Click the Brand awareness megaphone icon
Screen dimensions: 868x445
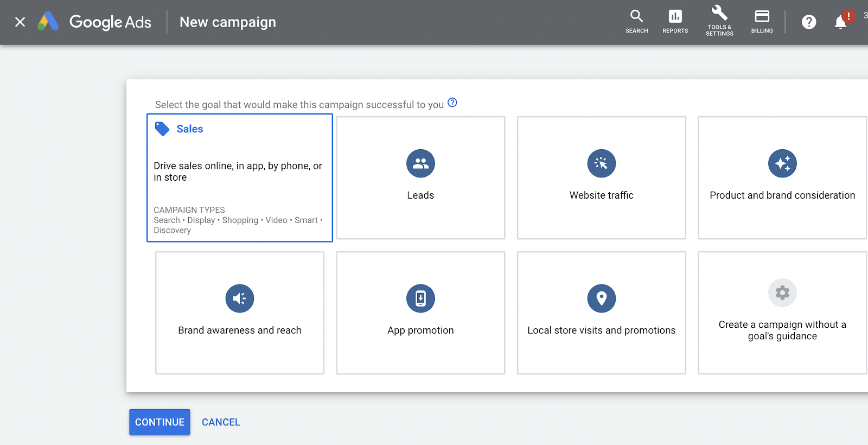240,298
